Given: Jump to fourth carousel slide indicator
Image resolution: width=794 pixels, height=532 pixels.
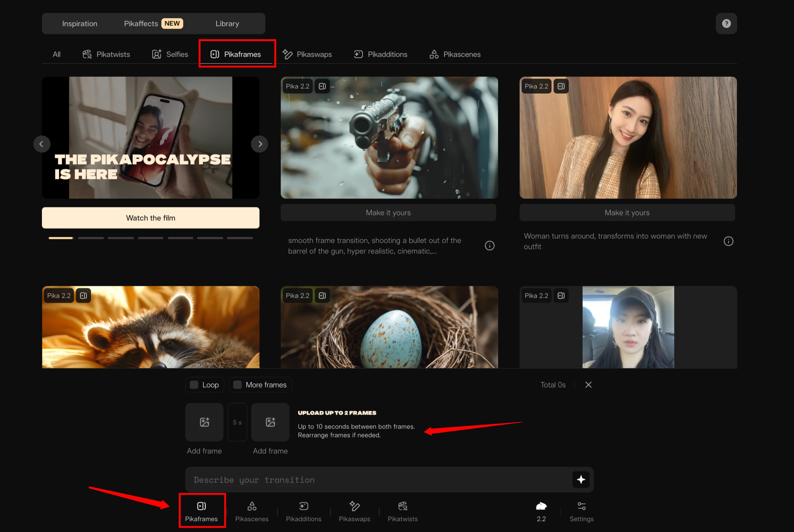Looking at the screenshot, I should (151, 238).
